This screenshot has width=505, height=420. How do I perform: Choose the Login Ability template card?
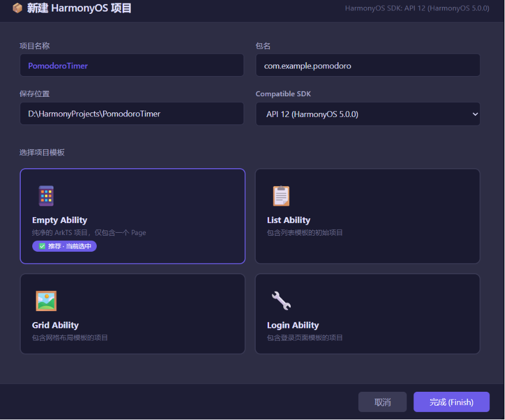pyautogui.click(x=367, y=314)
